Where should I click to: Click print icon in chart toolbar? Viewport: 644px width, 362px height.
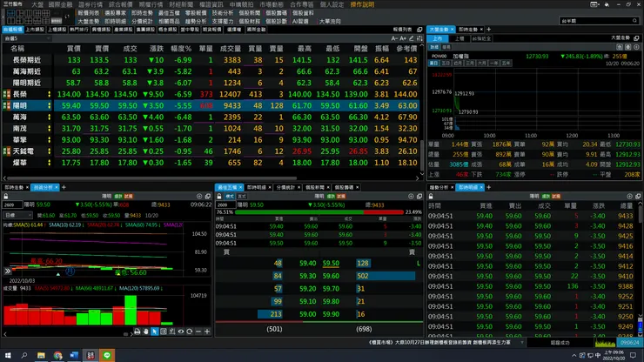(138, 332)
